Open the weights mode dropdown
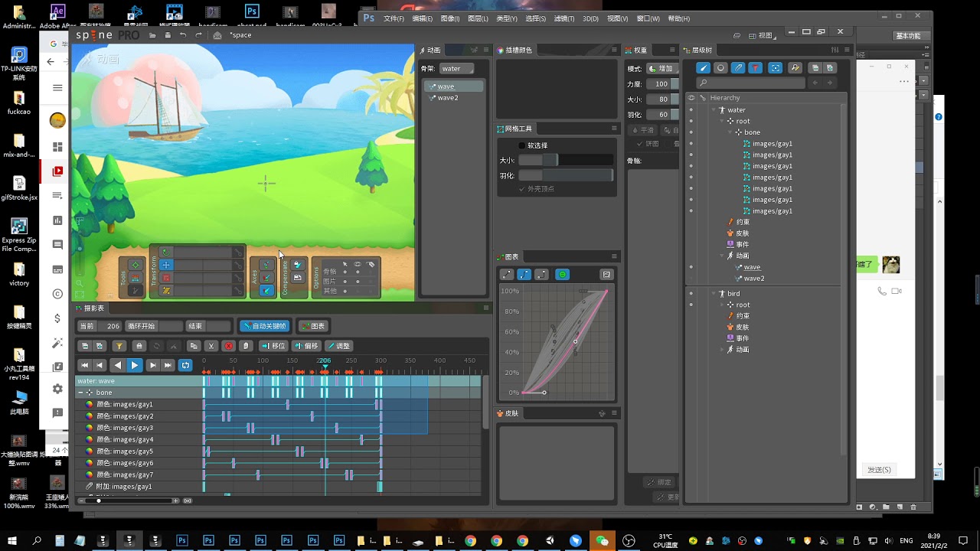 coord(661,69)
